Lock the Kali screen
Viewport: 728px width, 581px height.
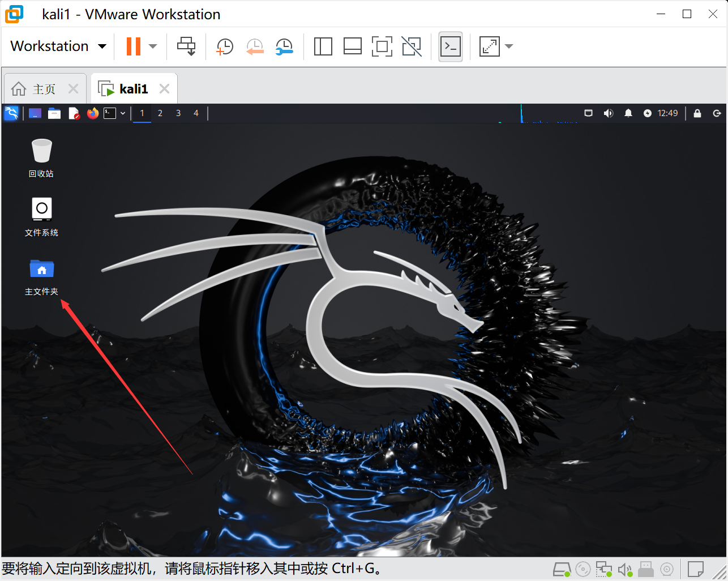pos(697,113)
